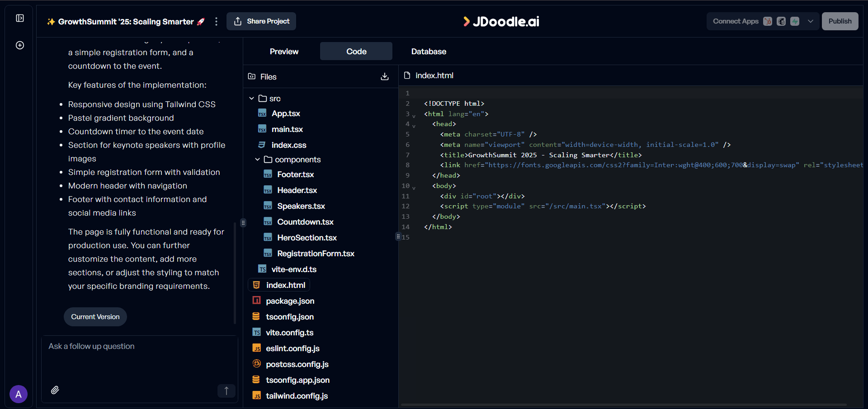Click the JDoodle.ai logo
The width and height of the screenshot is (868, 409).
click(501, 21)
